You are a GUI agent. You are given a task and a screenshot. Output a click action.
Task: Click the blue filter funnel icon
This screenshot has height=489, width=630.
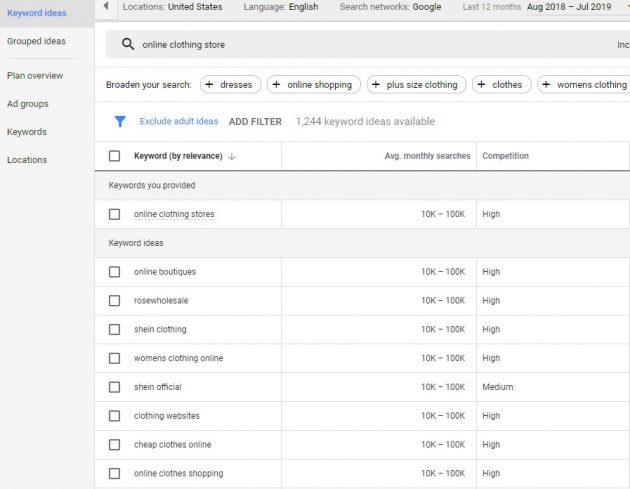(x=120, y=121)
